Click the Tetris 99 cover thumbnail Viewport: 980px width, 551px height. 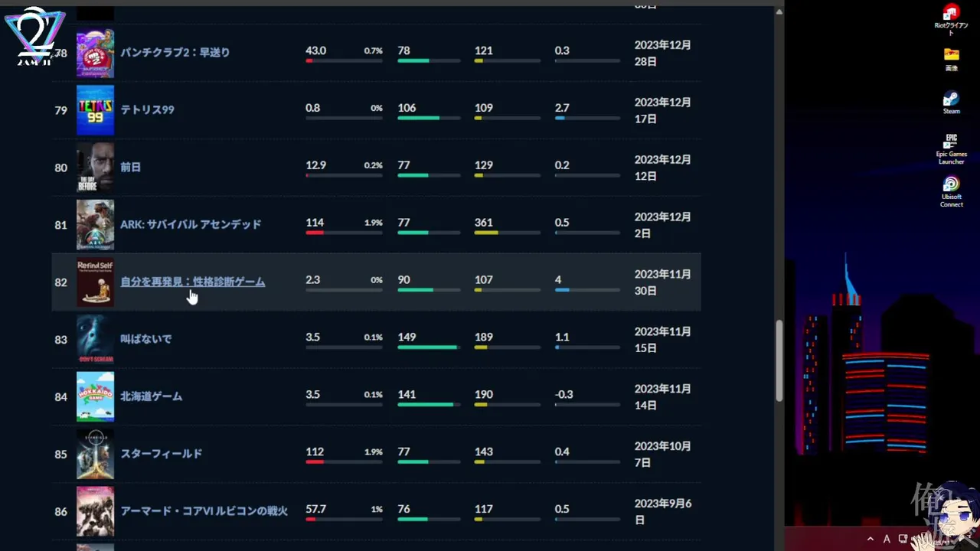pos(95,110)
